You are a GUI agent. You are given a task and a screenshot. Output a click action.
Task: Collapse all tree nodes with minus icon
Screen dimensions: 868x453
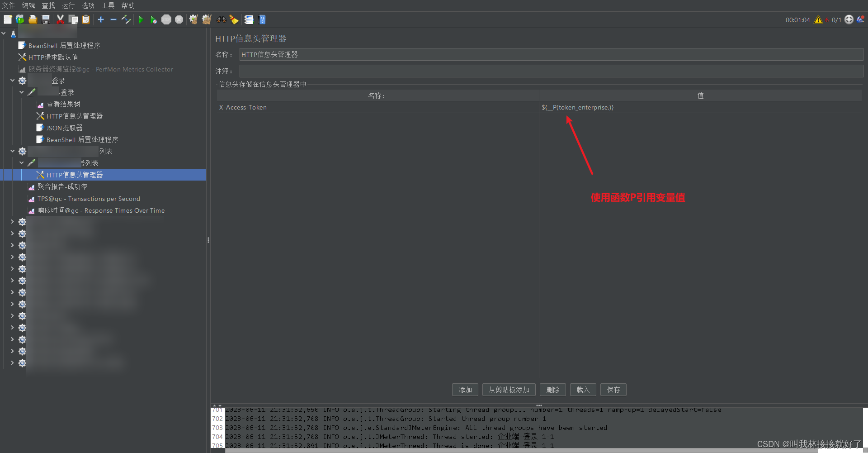pos(113,19)
